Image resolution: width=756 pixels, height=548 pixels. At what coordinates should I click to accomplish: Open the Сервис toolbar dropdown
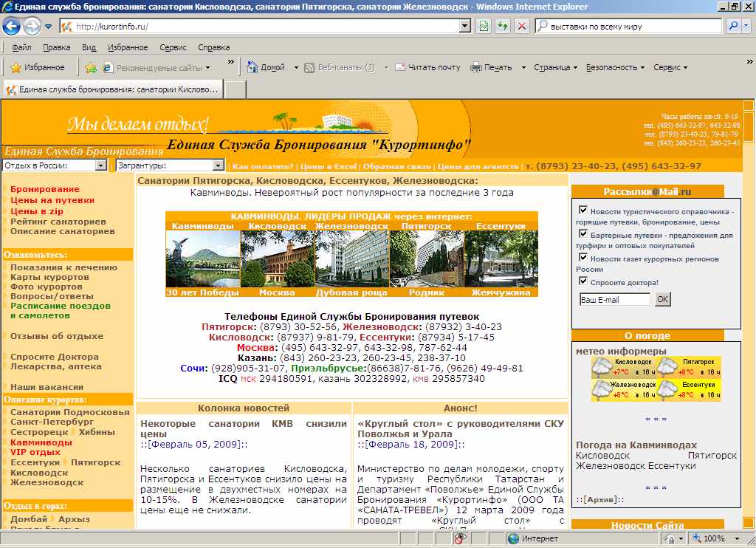coord(670,67)
